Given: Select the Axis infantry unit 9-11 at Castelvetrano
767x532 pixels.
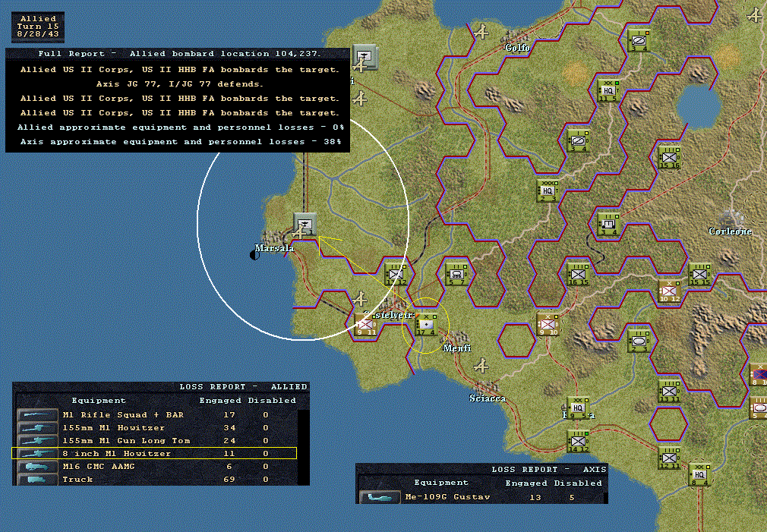Looking at the screenshot, I should (x=366, y=325).
